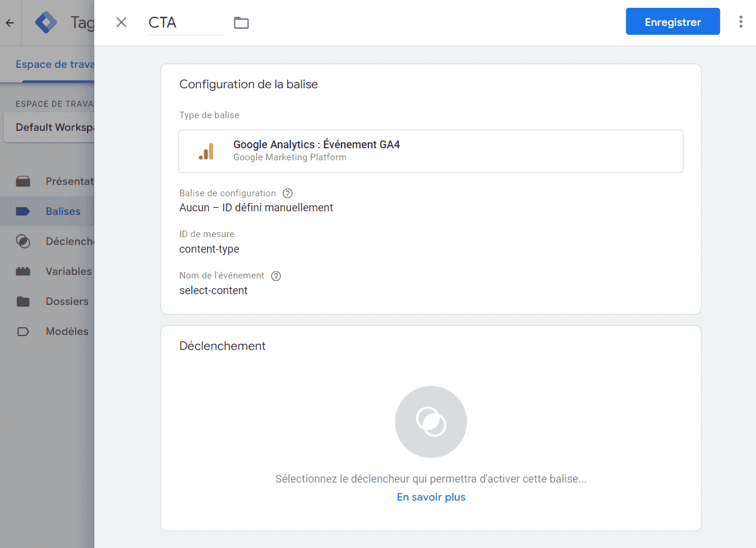Image resolution: width=756 pixels, height=548 pixels.
Task: Open the En savoir plus link
Action: click(x=431, y=497)
